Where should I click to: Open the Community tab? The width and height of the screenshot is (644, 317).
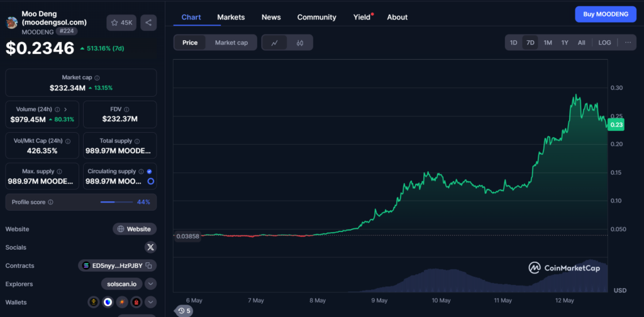tap(317, 17)
